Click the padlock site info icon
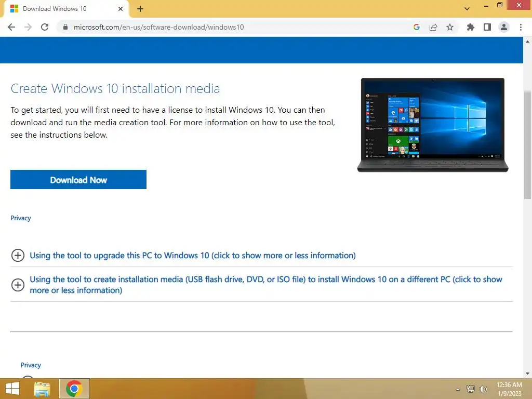Image resolution: width=532 pixels, height=399 pixels. pos(65,27)
